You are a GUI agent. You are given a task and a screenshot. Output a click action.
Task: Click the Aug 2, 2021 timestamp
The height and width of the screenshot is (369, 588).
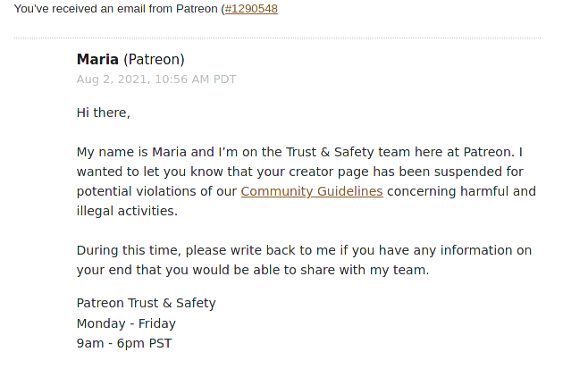click(x=156, y=80)
